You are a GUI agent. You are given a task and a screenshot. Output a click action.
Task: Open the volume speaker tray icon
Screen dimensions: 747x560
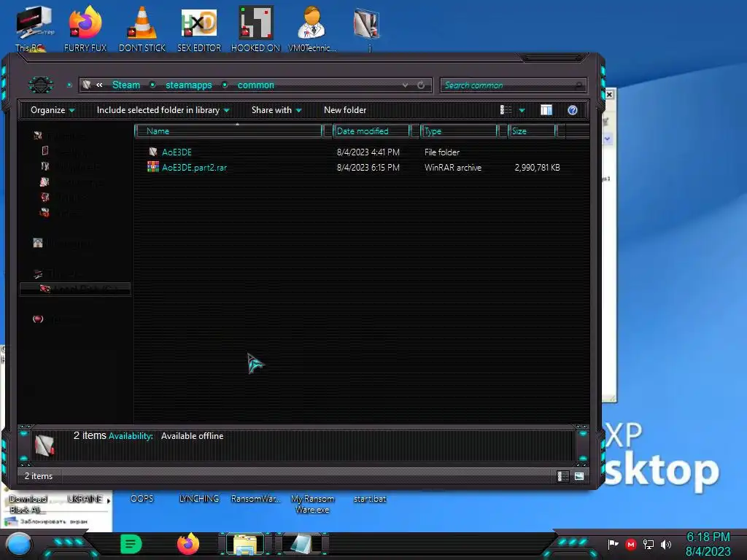[666, 544]
